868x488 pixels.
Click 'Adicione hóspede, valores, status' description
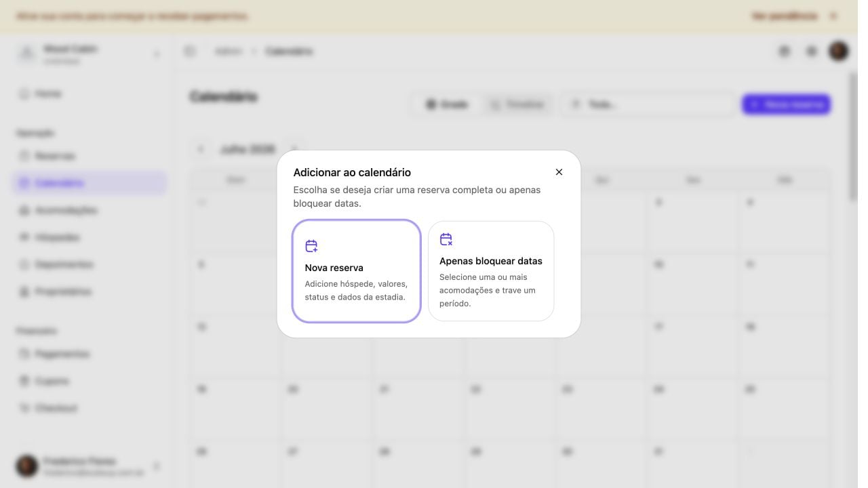point(356,290)
